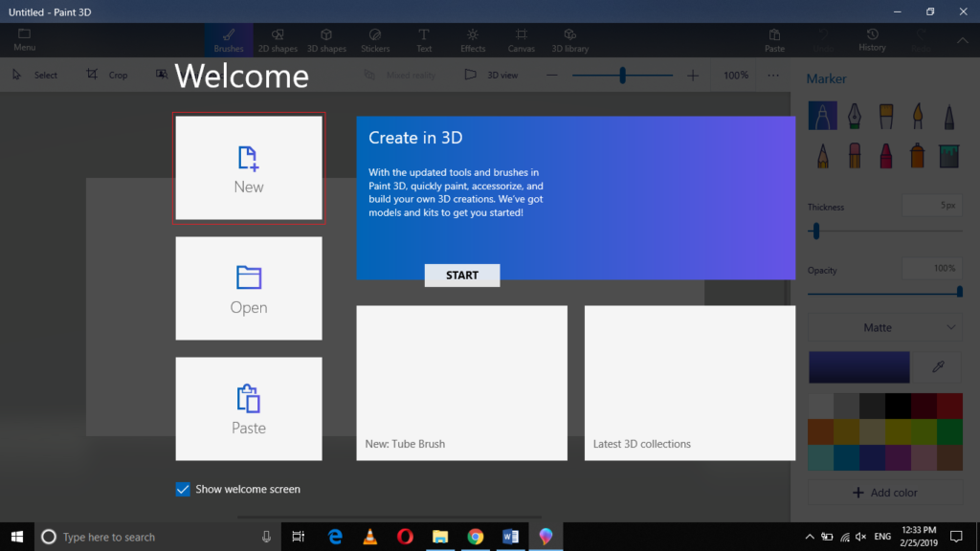The image size is (980, 551).
Task: Open the Matte finish dropdown
Action: pos(884,327)
